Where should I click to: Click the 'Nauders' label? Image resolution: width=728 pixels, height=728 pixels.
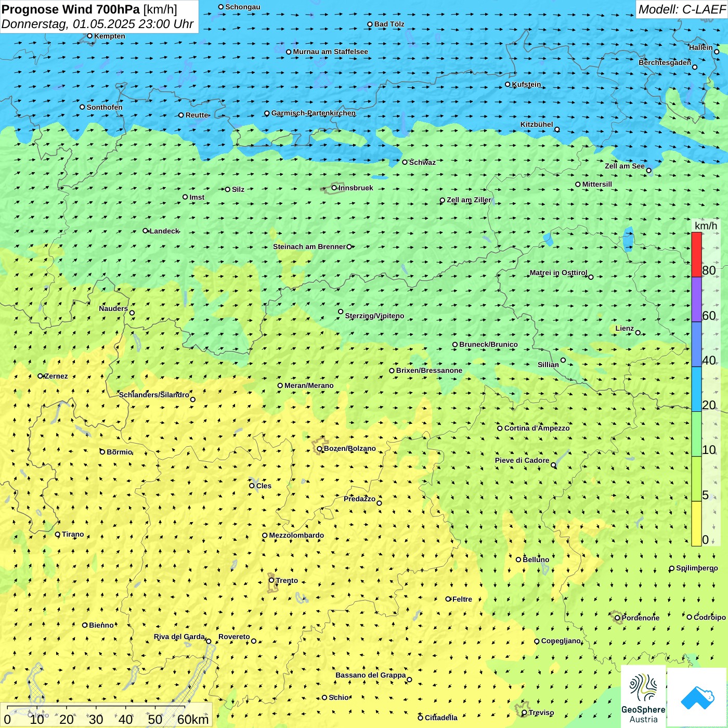point(113,308)
